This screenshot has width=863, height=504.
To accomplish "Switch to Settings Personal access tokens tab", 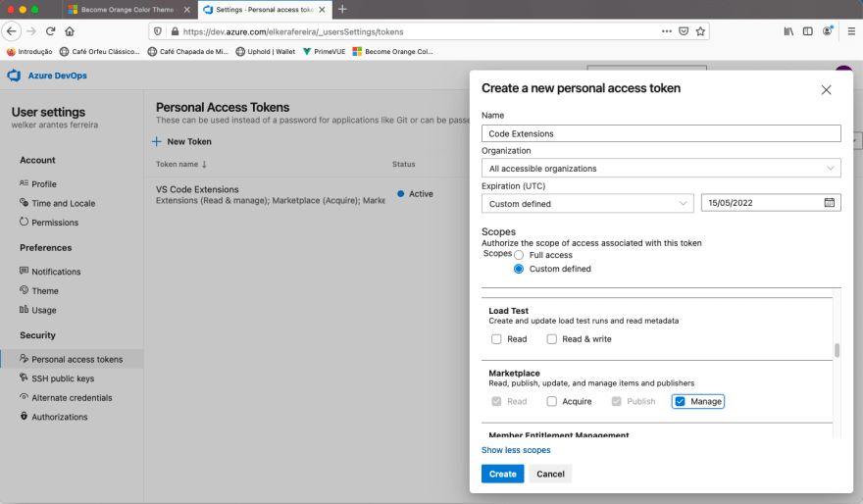I will point(265,10).
